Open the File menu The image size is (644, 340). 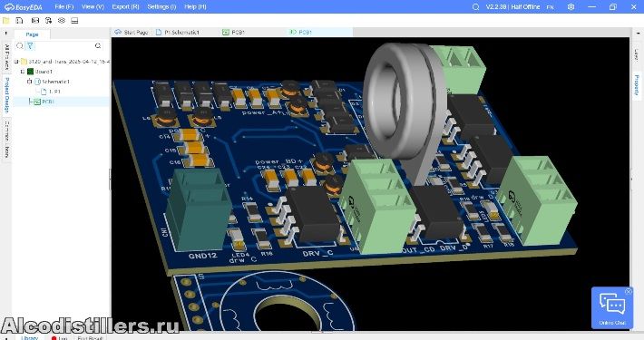63,6
